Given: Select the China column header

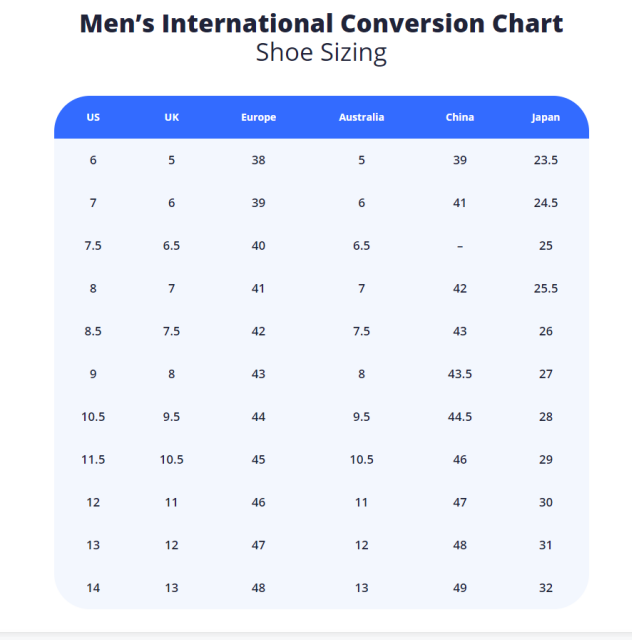Looking at the screenshot, I should [x=460, y=117].
